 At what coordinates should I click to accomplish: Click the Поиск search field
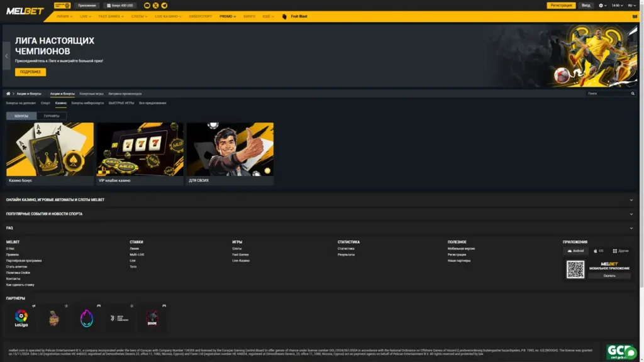pyautogui.click(x=608, y=94)
